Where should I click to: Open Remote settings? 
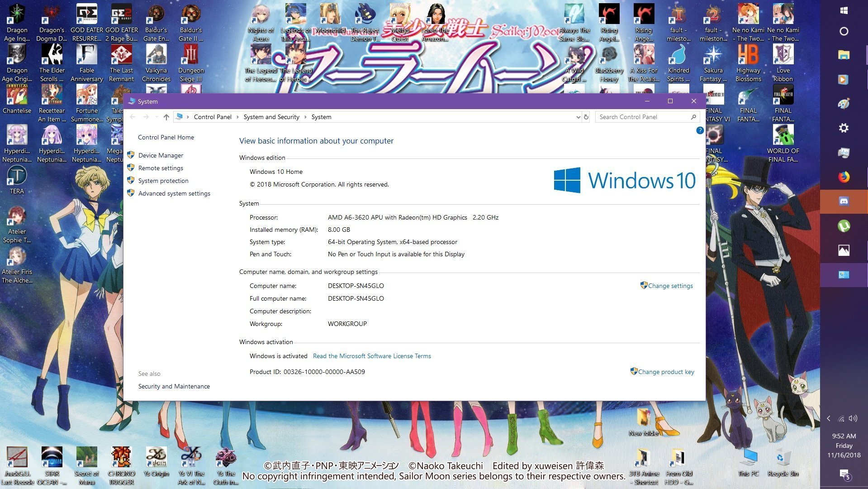coord(161,168)
